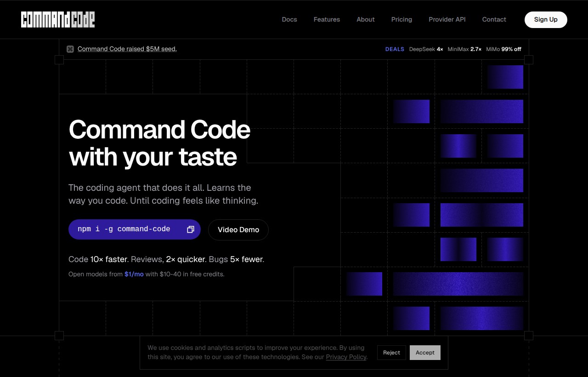Open the Provider API link
The image size is (588, 377).
click(447, 19)
